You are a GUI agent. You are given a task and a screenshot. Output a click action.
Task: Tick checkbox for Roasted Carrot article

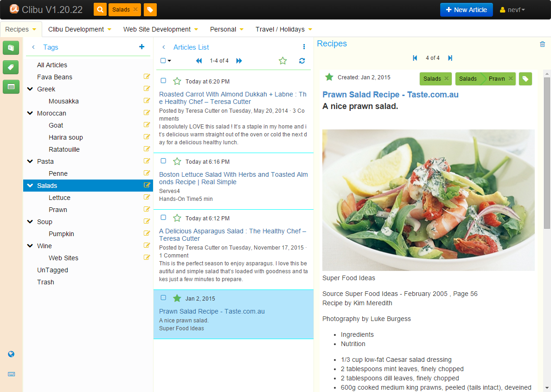(x=163, y=81)
